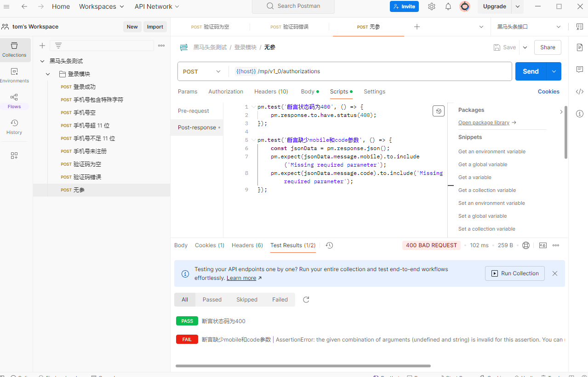Image resolution: width=588 pixels, height=377 pixels.
Task: Open the POST method dropdown
Action: click(202, 71)
